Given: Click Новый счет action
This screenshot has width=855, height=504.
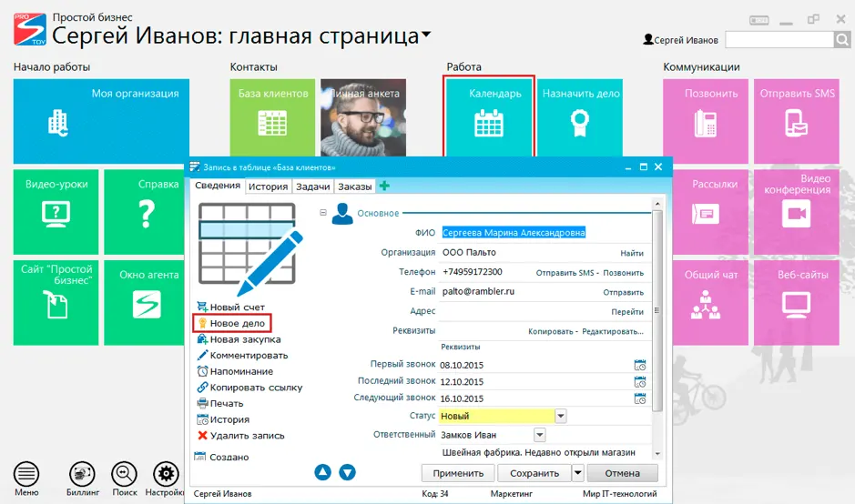Looking at the screenshot, I should [x=230, y=307].
